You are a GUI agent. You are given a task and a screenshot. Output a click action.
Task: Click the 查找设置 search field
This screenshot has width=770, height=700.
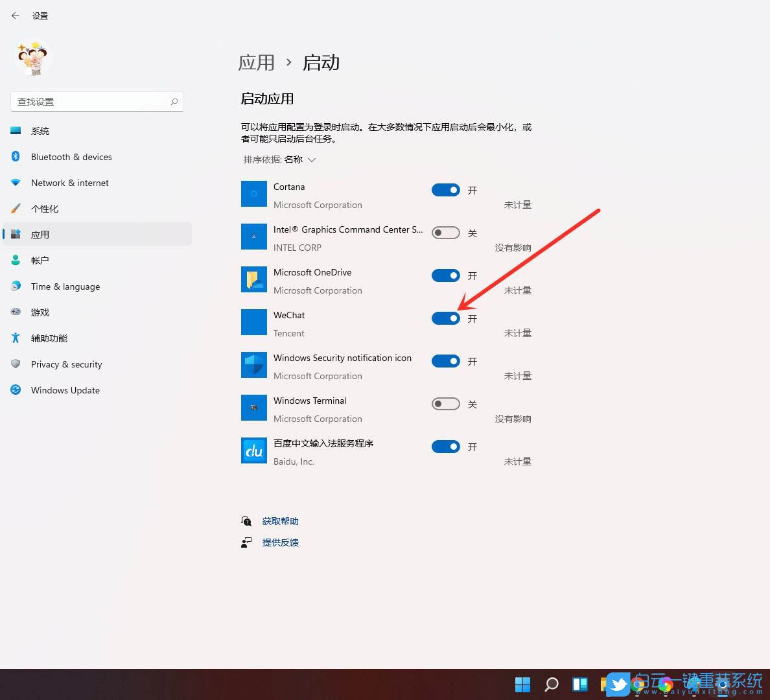coord(96,102)
